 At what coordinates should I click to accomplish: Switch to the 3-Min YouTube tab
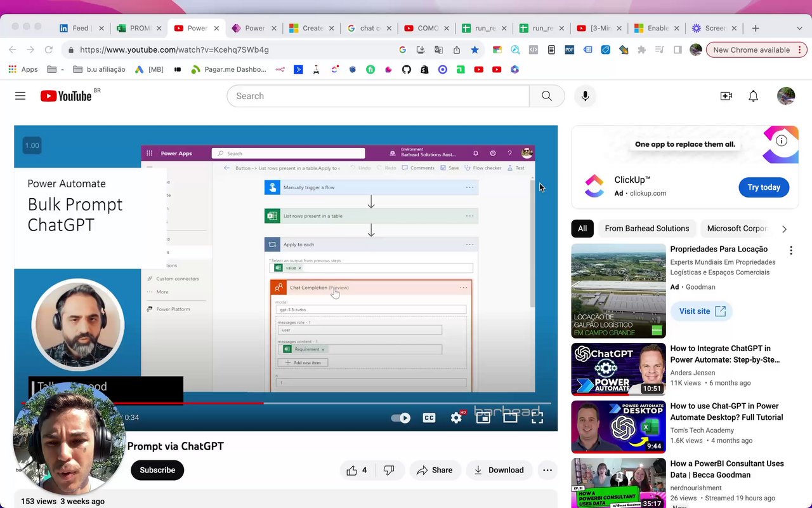[x=599, y=28]
